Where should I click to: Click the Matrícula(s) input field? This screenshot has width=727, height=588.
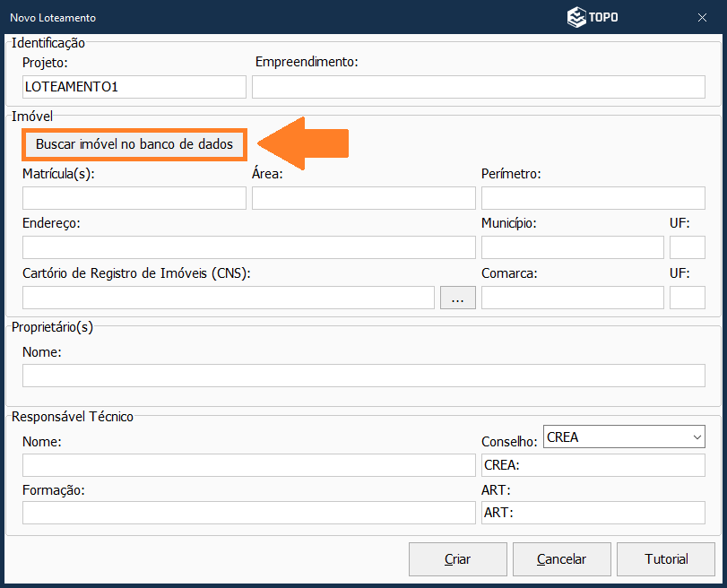pos(134,198)
